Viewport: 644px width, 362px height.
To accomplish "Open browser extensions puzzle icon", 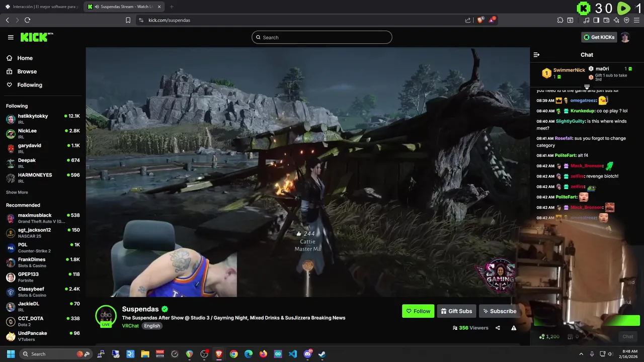I will (560, 20).
